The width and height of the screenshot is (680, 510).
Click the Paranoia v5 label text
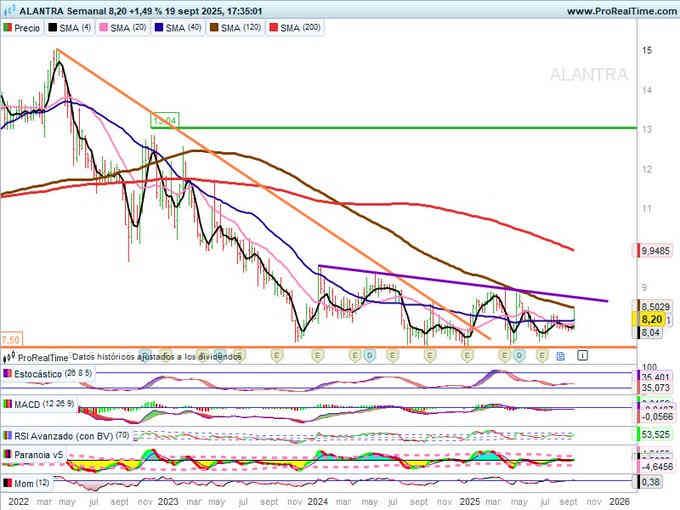click(39, 454)
